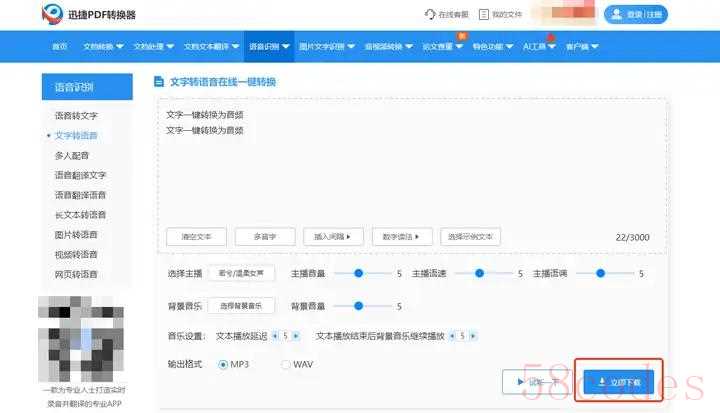Open 我的文件 file icon

pos(484,15)
